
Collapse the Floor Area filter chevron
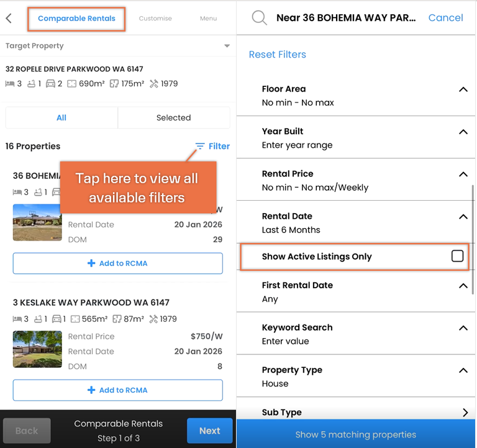click(x=463, y=89)
